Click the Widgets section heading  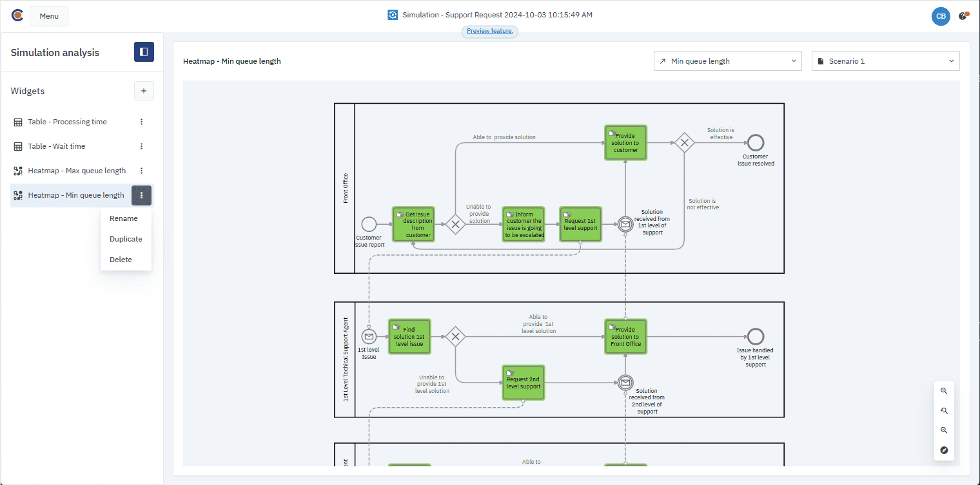tap(28, 91)
